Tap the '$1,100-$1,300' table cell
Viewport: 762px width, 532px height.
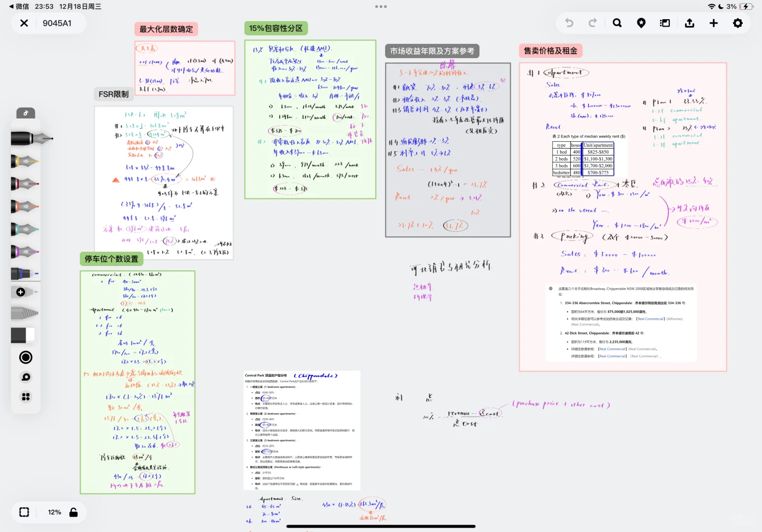598,159
